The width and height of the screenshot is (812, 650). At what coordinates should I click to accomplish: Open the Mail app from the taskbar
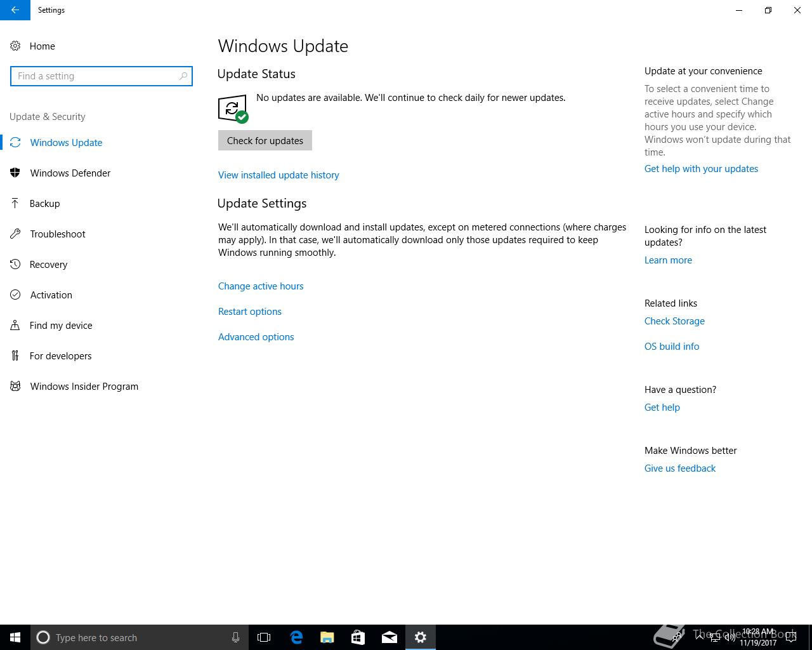(390, 637)
